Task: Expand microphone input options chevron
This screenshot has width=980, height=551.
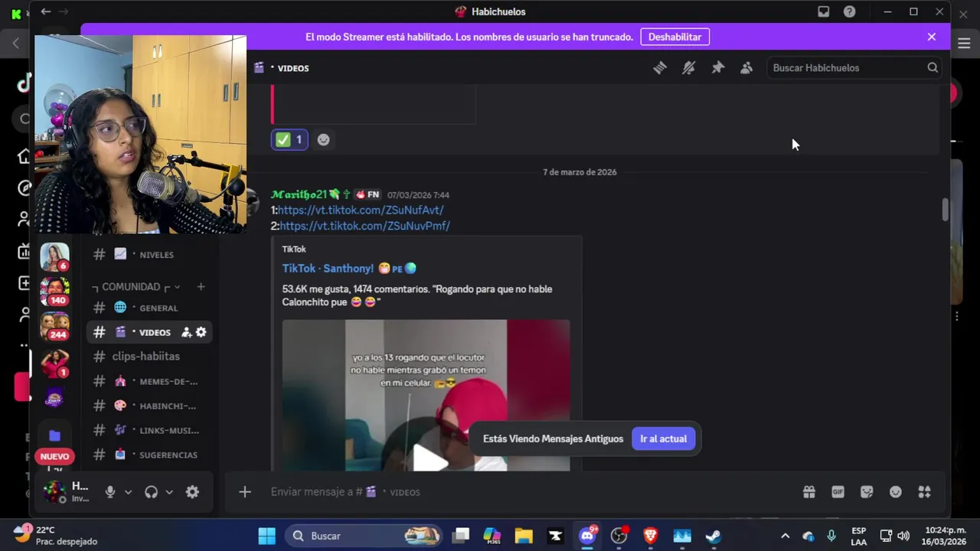Action: [128, 492]
